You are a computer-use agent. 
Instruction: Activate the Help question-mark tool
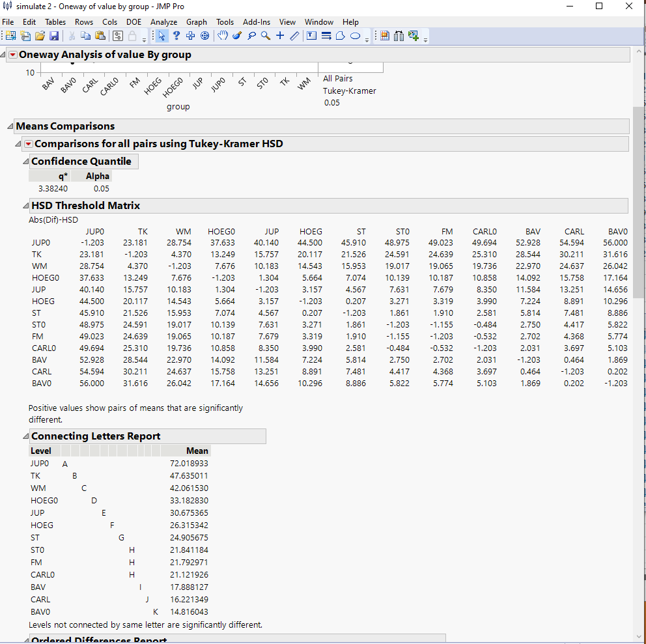coord(176,35)
